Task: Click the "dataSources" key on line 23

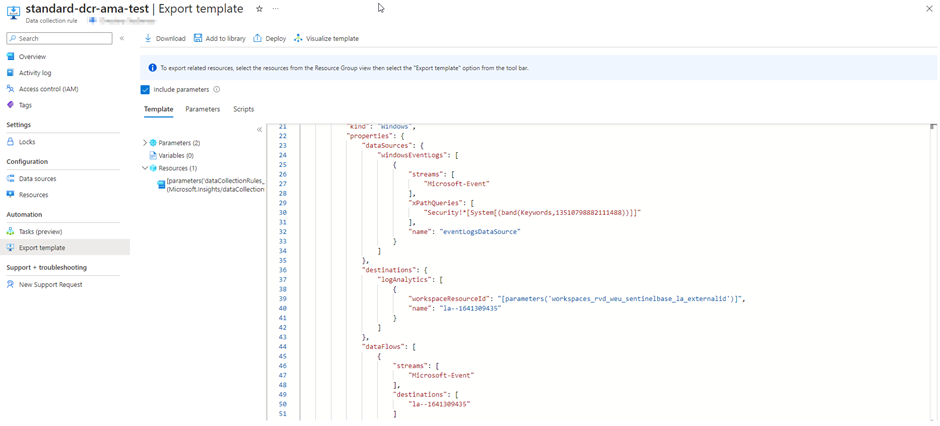Action: click(x=387, y=145)
